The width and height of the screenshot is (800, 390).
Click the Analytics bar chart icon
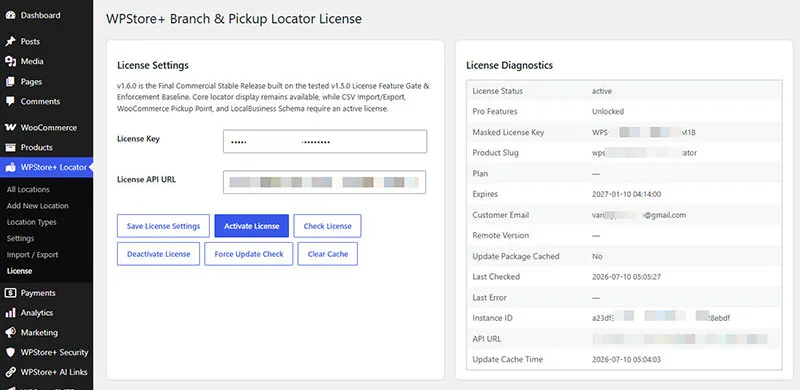point(10,313)
